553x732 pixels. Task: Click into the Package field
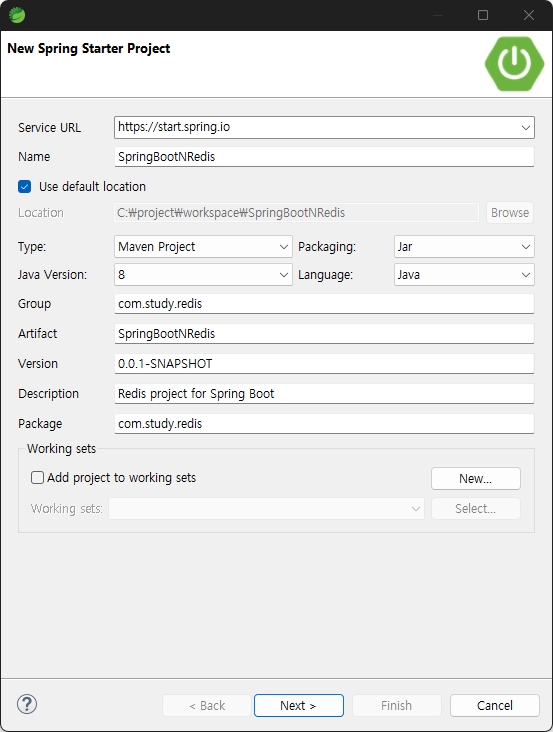pyautogui.click(x=324, y=423)
